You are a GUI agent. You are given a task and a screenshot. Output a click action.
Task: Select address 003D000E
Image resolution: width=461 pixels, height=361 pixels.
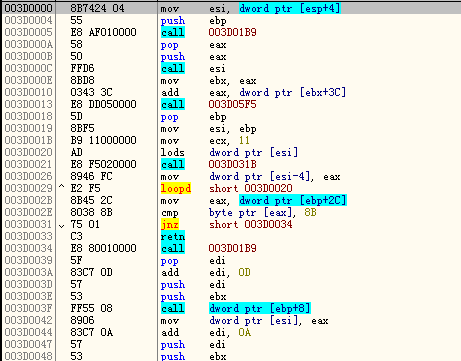[29, 80]
